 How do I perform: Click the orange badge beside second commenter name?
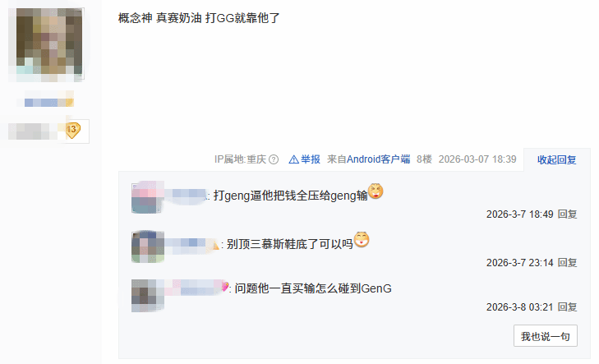pyautogui.click(x=214, y=245)
